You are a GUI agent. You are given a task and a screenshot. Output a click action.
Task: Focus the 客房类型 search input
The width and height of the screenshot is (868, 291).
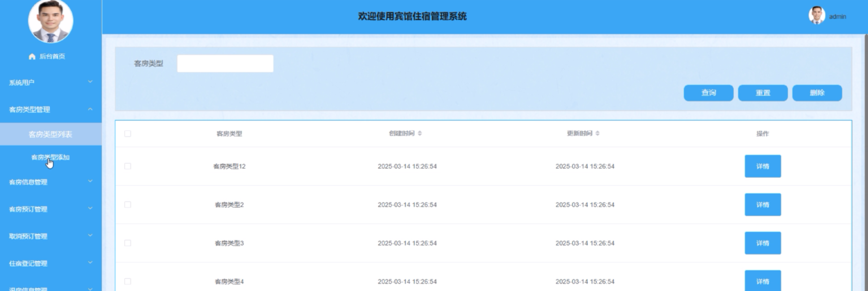click(x=225, y=64)
